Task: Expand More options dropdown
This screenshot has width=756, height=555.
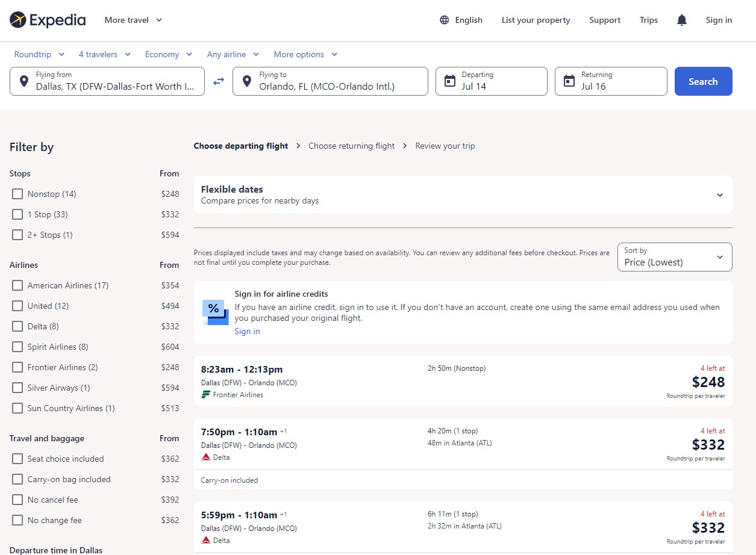Action: tap(306, 54)
